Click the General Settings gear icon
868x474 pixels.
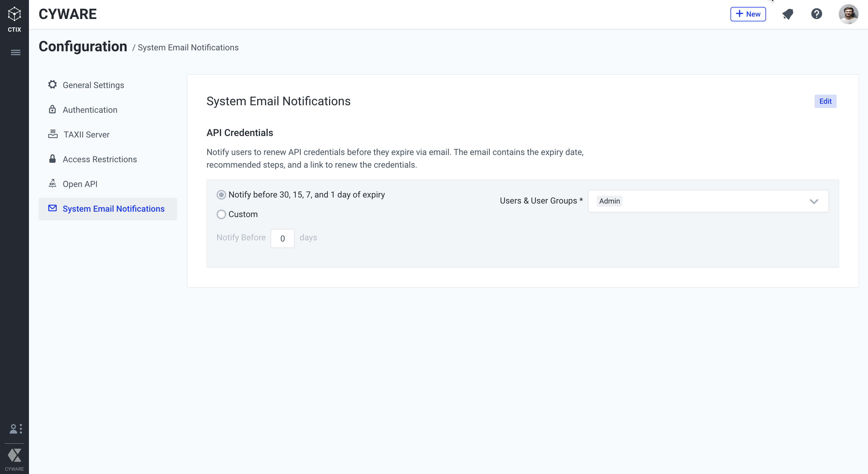[x=52, y=84]
